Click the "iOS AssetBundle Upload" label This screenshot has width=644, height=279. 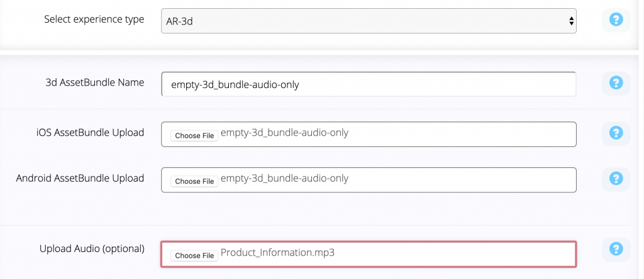[x=90, y=133]
